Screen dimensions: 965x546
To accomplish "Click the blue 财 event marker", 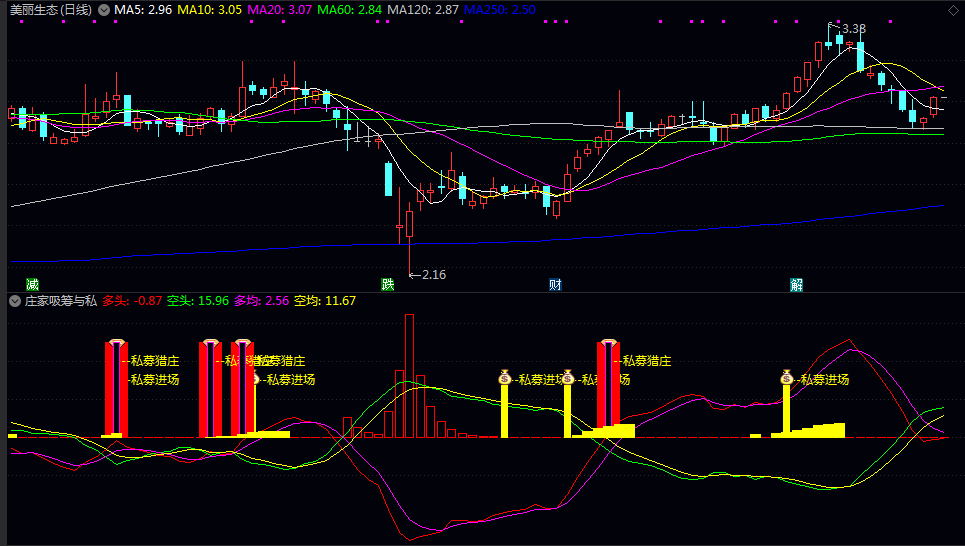I will (555, 284).
